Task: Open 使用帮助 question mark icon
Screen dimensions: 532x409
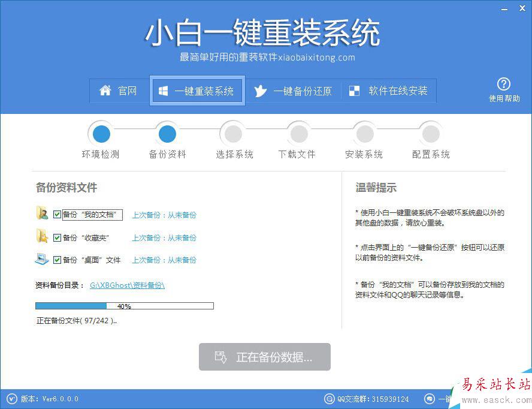Action: pyautogui.click(x=504, y=84)
